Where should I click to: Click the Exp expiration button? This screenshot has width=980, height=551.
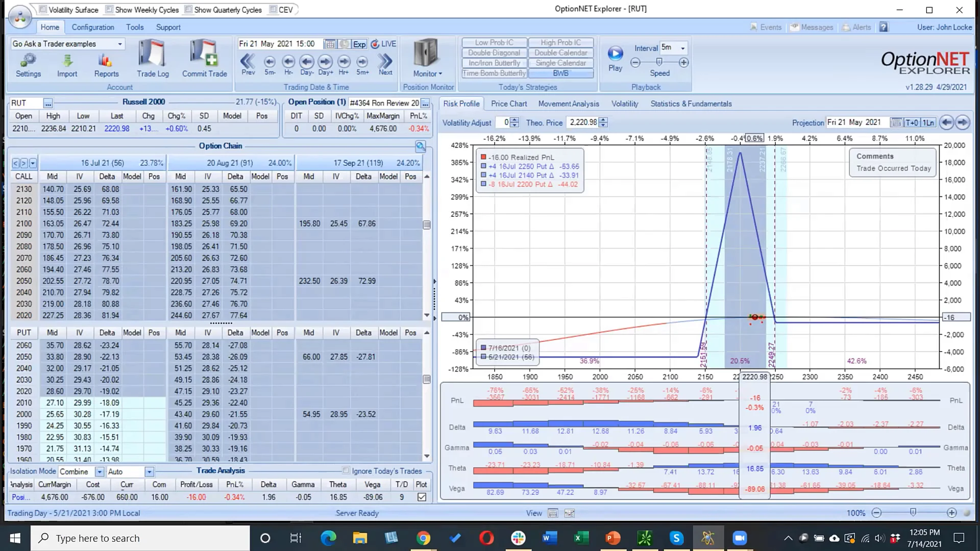359,44
